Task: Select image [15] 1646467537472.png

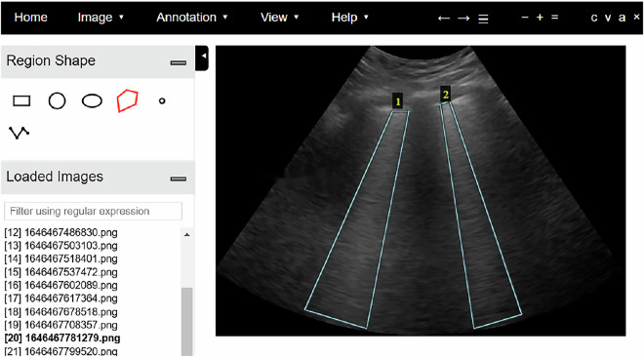Action: click(60, 272)
